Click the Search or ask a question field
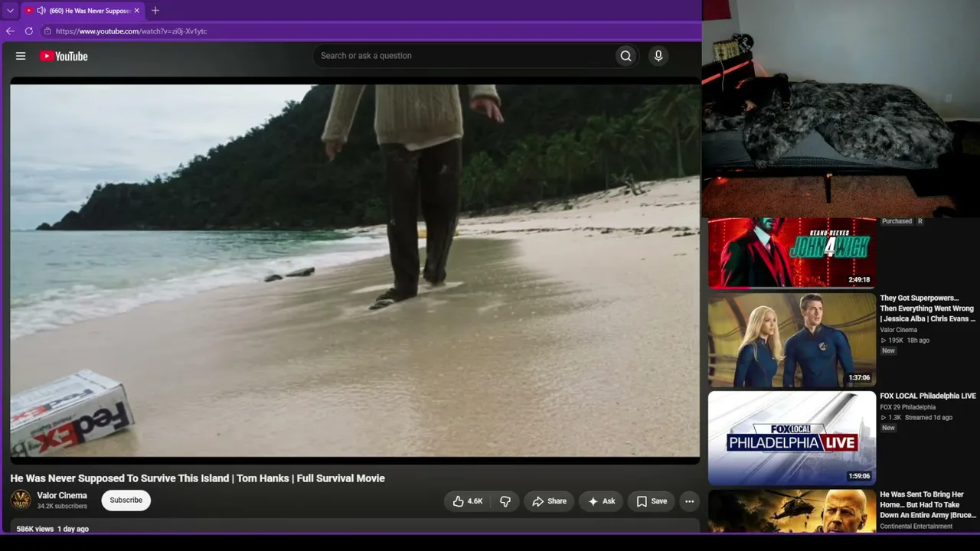 coord(463,56)
